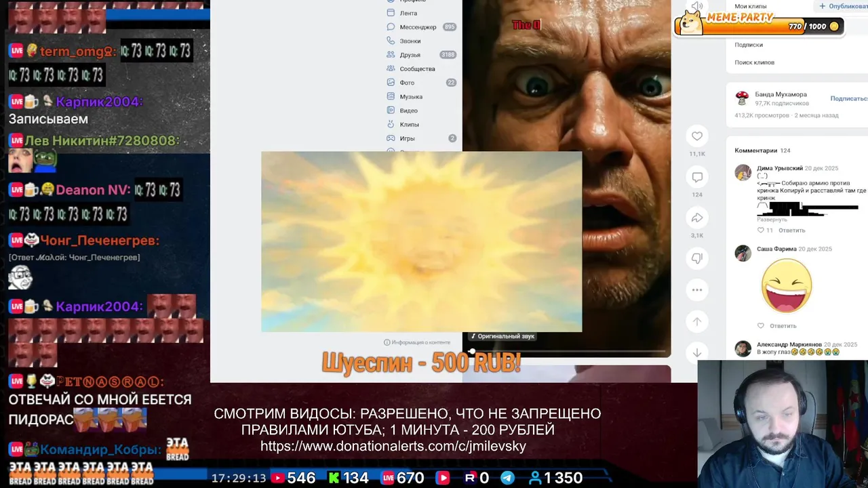
Task: Click the Саша Фарима commenter name
Action: point(776,249)
